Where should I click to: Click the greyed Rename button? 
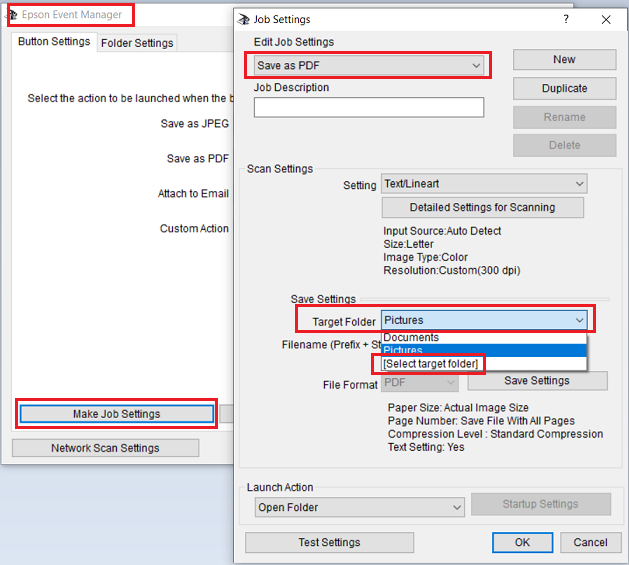(564, 117)
